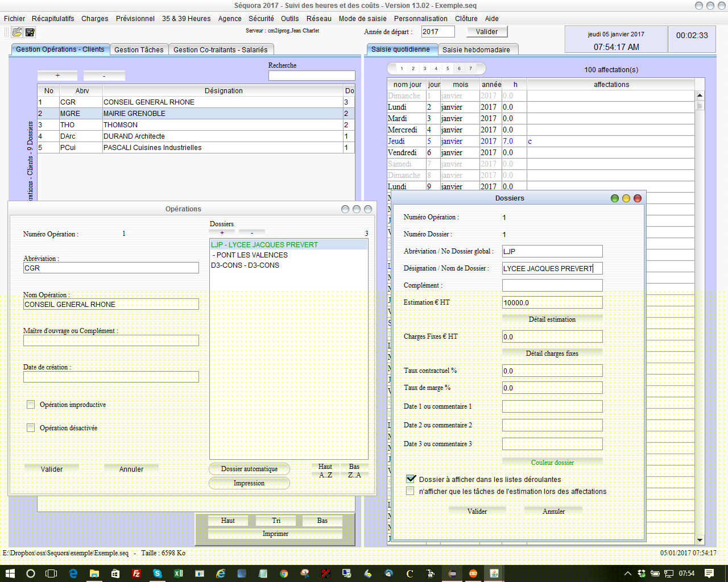Open Skype from the taskbar

pos(158,573)
